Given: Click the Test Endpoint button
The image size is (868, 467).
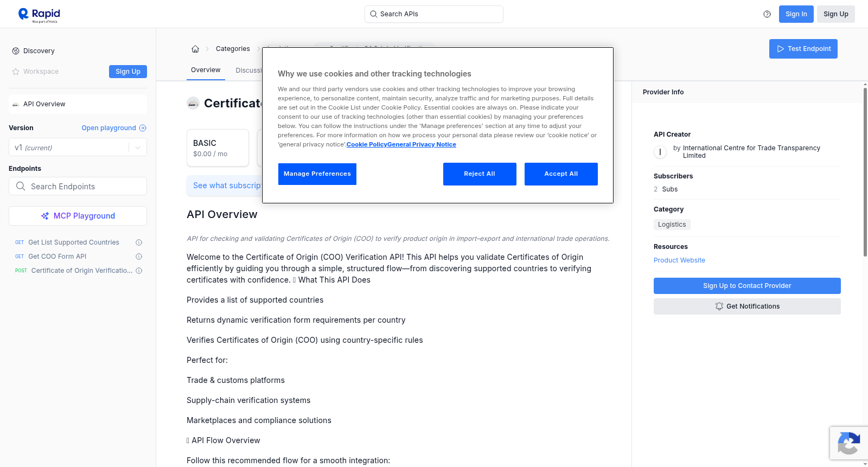Looking at the screenshot, I should click(x=803, y=49).
